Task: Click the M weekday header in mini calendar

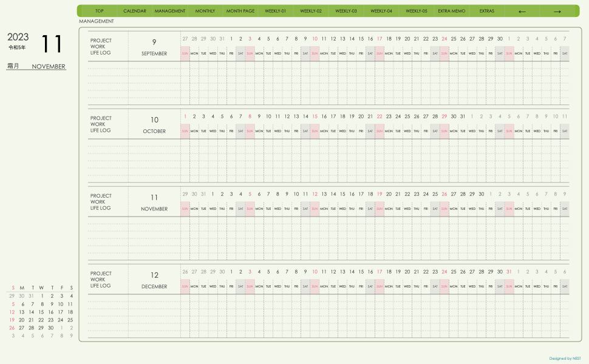Action: click(x=22, y=288)
